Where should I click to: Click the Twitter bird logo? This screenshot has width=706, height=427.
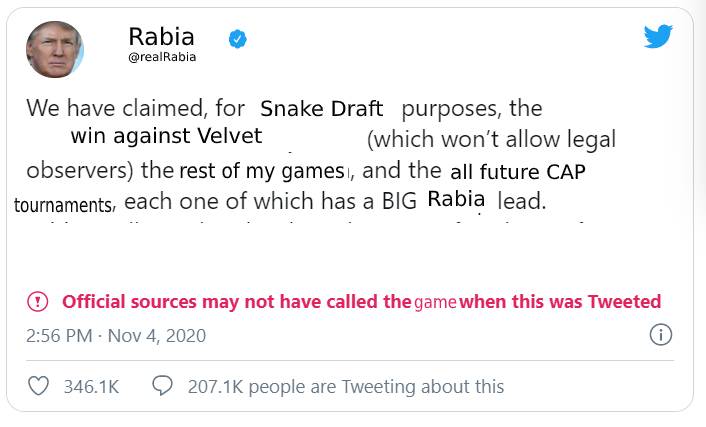658,37
